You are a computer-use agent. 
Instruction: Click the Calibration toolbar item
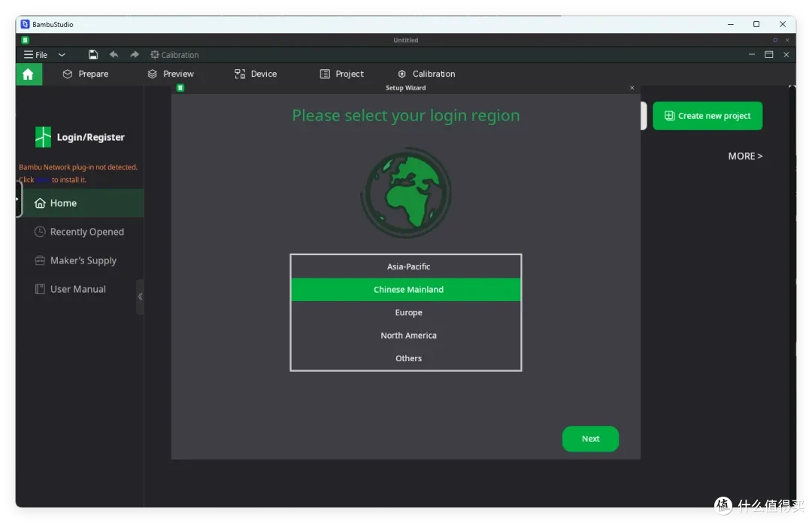[x=174, y=55]
